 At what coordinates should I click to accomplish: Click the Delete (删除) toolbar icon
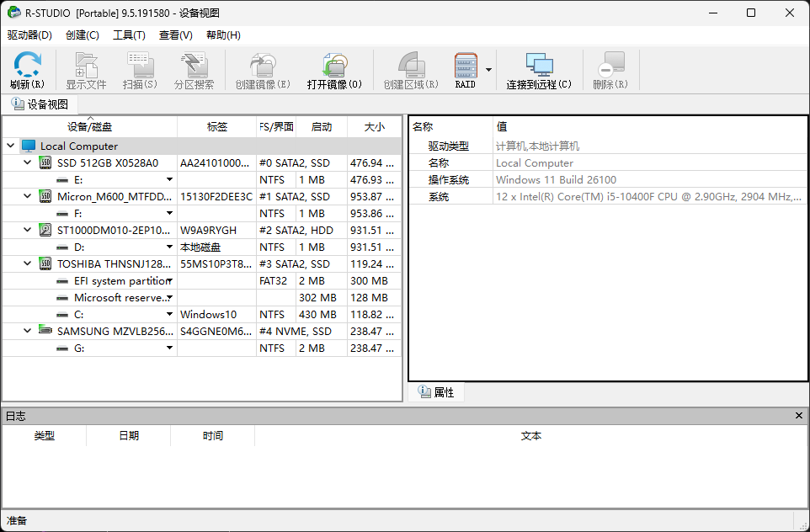[x=610, y=65]
